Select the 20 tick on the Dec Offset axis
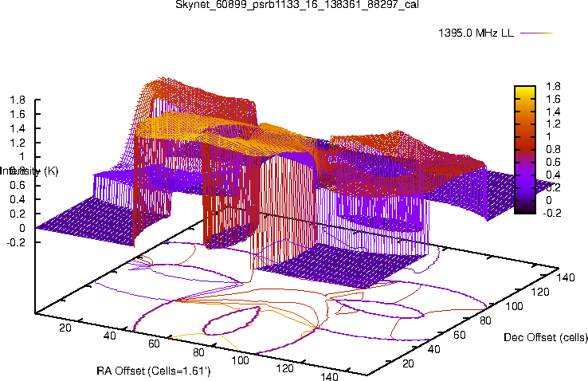 tap(408, 363)
